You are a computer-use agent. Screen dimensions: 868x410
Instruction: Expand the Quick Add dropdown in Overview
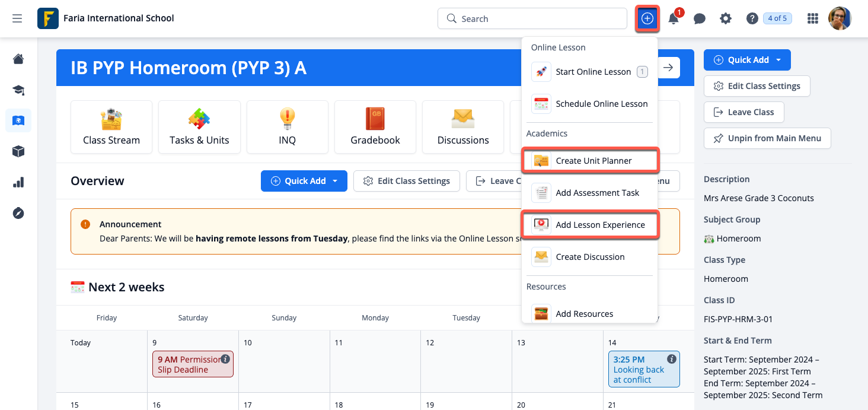(304, 181)
